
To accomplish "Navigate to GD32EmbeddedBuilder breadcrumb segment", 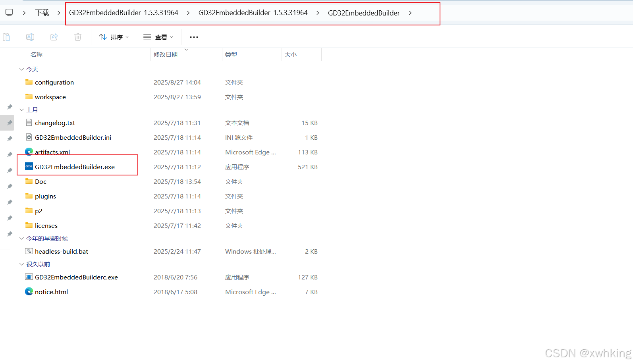I will 364,13.
